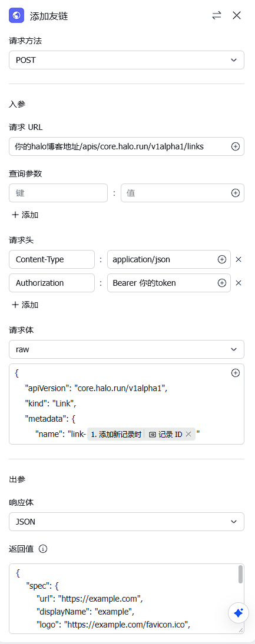Open the POST request method dropdown
This screenshot has height=644, width=255.
pyautogui.click(x=127, y=60)
